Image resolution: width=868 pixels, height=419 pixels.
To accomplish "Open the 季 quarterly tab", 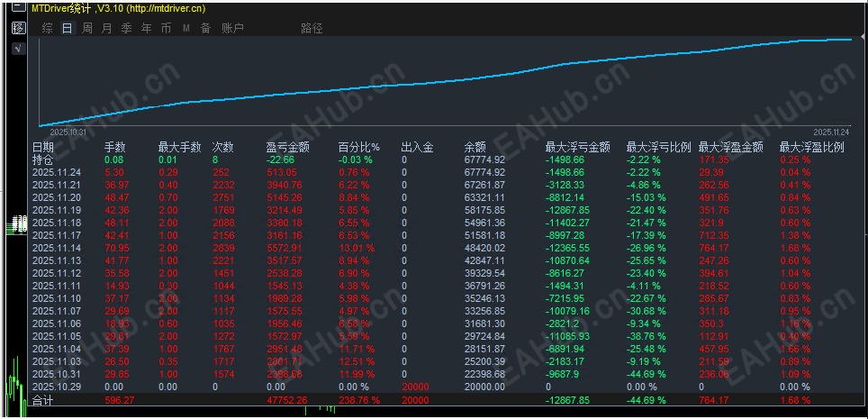I will coord(127,28).
